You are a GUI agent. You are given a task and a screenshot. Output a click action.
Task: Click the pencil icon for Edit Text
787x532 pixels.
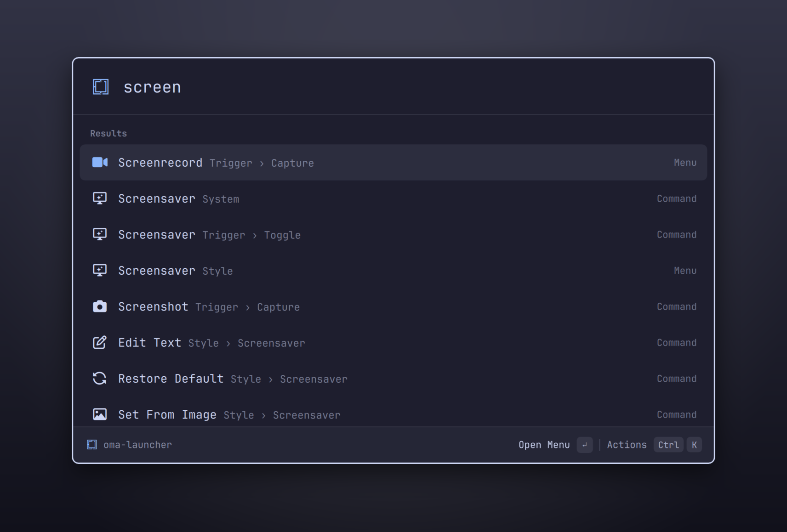click(100, 342)
